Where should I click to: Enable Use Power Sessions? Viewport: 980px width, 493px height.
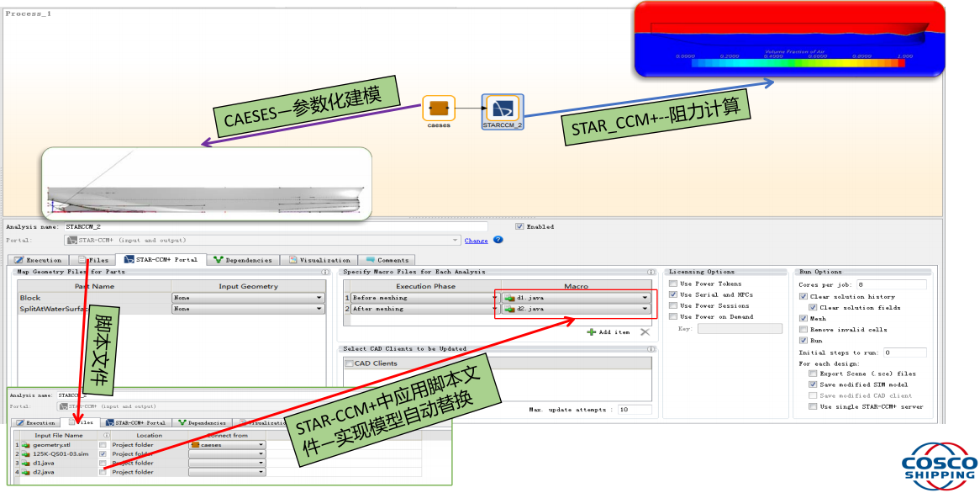tap(673, 306)
